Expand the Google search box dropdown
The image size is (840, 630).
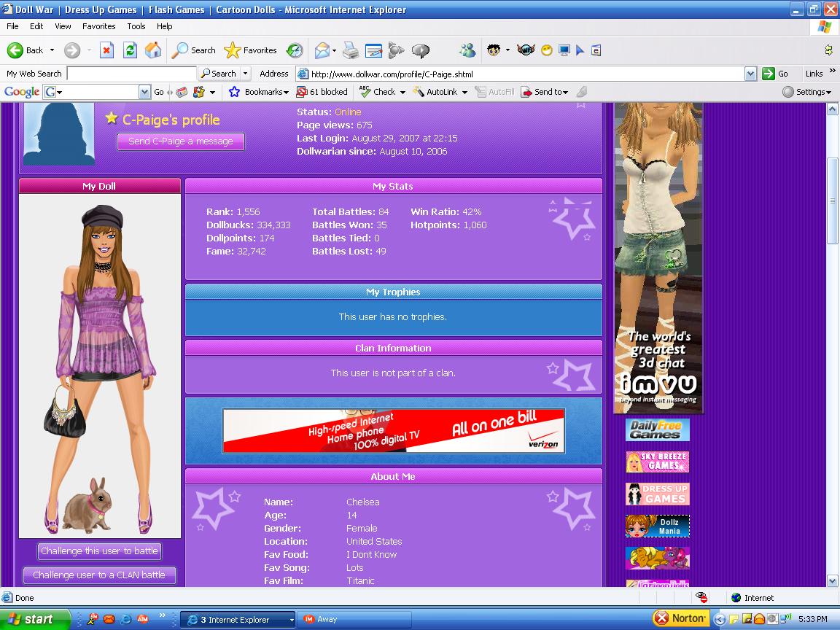pyautogui.click(x=144, y=92)
